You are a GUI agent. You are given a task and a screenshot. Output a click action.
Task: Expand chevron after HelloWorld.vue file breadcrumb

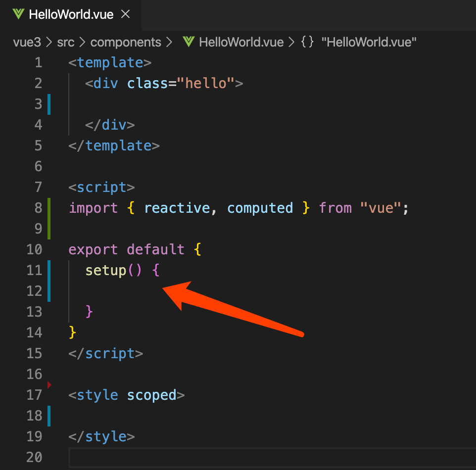click(291, 42)
